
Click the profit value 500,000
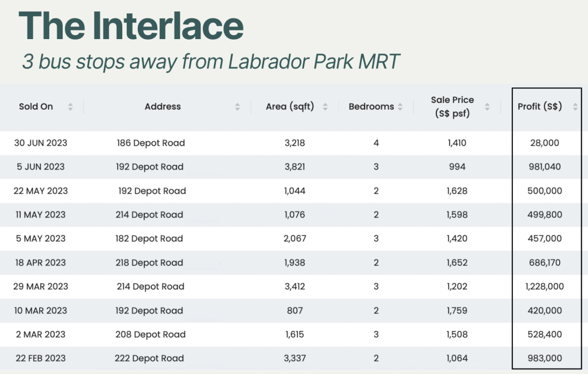544,191
